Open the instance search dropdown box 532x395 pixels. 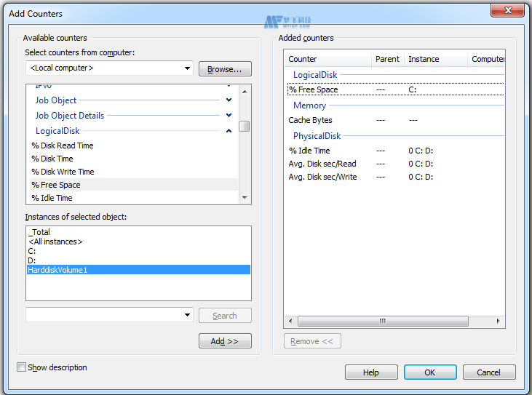pyautogui.click(x=187, y=316)
